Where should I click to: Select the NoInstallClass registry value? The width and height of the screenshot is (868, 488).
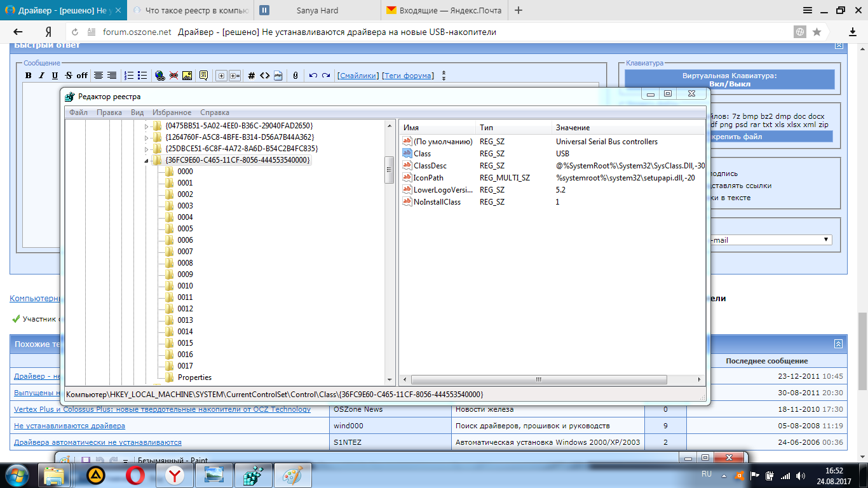[x=437, y=202]
